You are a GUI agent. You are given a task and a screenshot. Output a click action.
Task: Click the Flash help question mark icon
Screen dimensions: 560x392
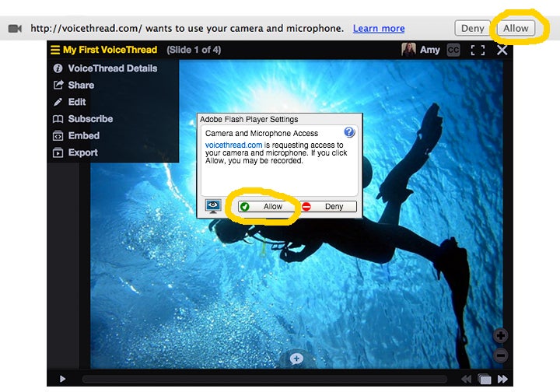(x=349, y=132)
